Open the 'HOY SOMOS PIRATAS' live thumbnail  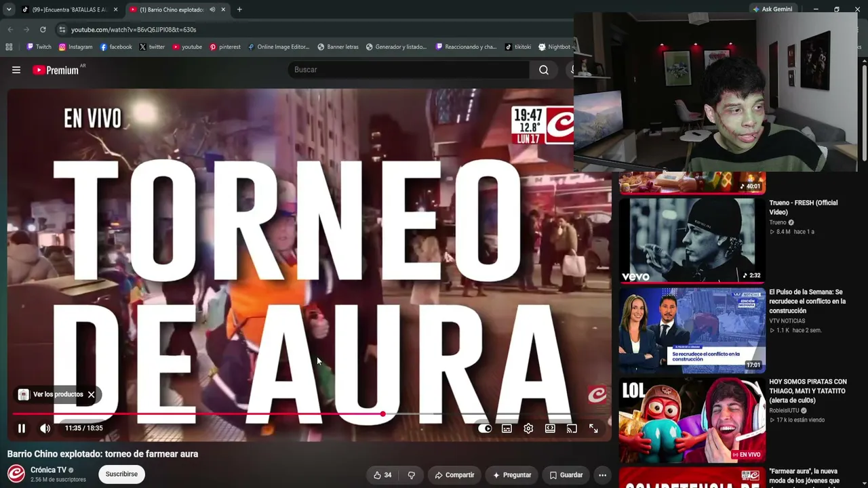point(692,420)
